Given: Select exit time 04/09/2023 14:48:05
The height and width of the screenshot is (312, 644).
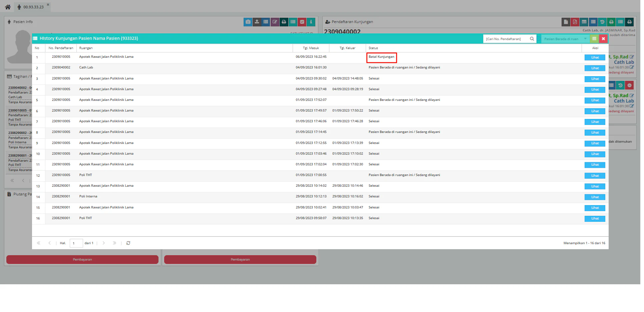Looking at the screenshot, I should click(x=347, y=79).
